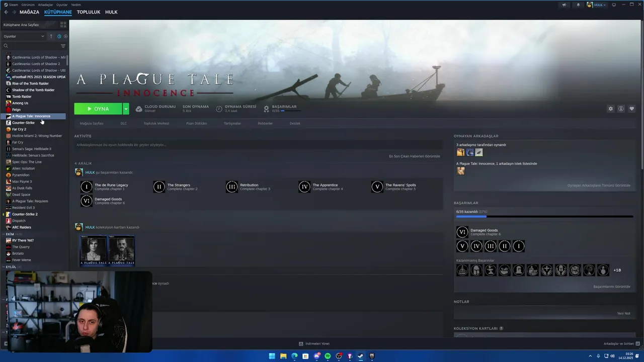Open notifications bell icon
The width and height of the screenshot is (644, 362).
point(578,5)
